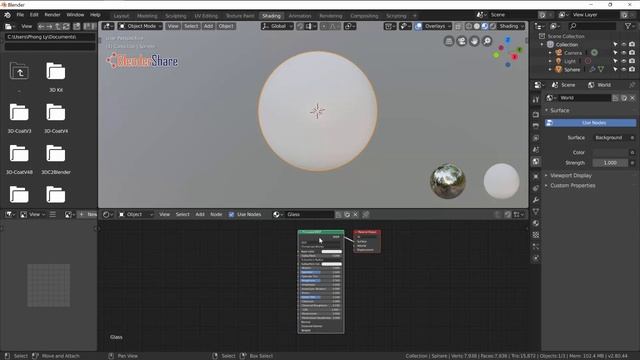Click the outliner filter funnel icon
The image size is (640, 360).
[628, 26]
